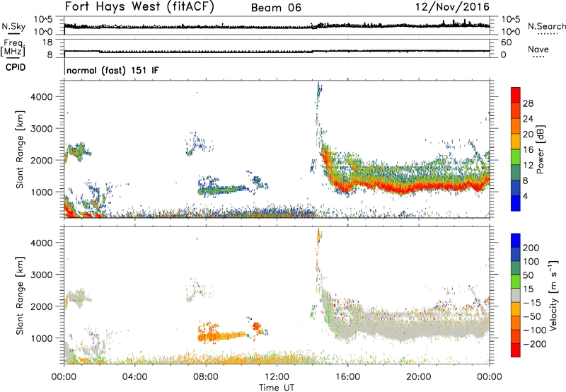This screenshot has width=566, height=392.
Task: Click 'Slant Range [km]' on power panel
Action: pyautogui.click(x=20, y=149)
